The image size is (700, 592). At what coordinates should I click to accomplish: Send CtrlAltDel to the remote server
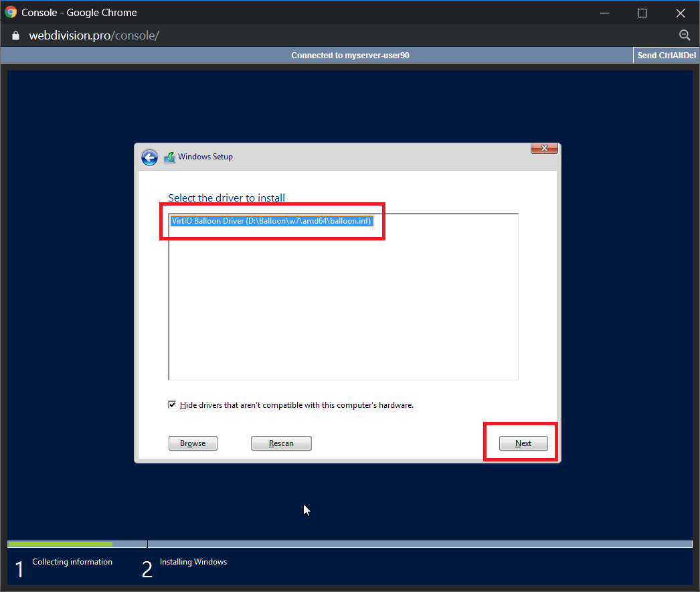pyautogui.click(x=665, y=56)
